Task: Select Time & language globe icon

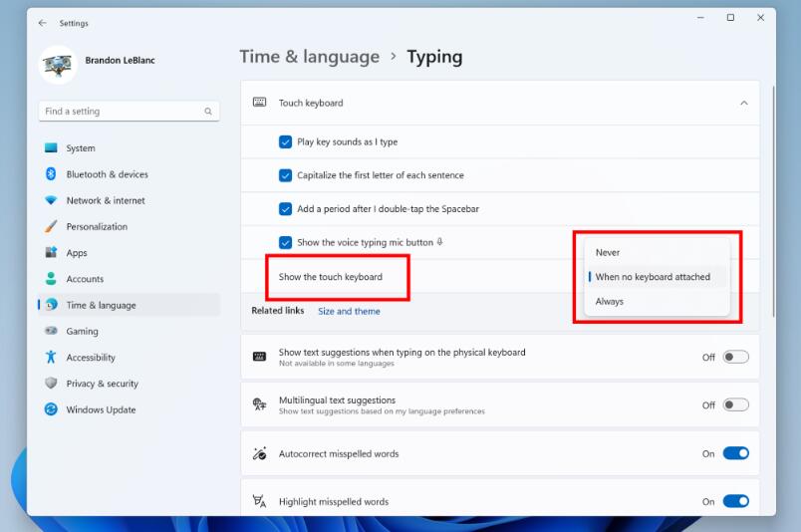Action: click(51, 305)
